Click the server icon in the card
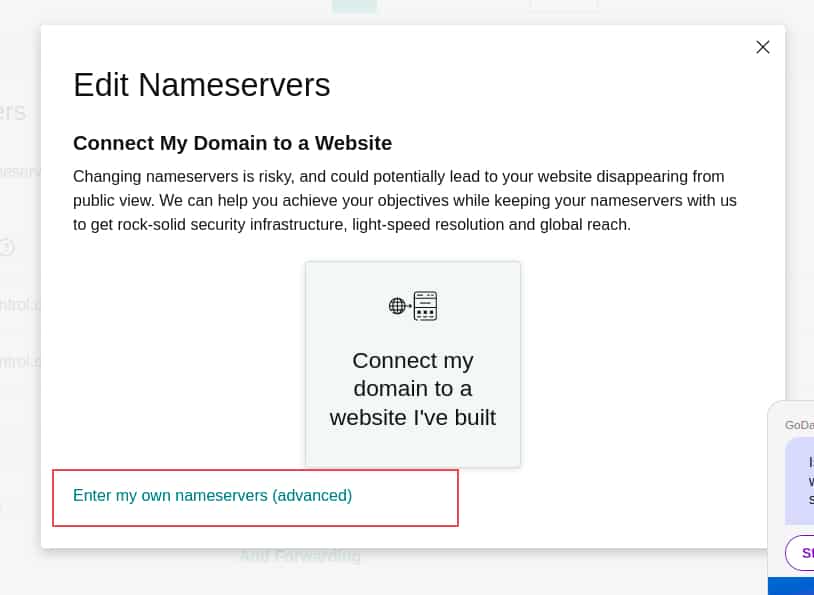Screen dimensions: 814x595 (426, 306)
